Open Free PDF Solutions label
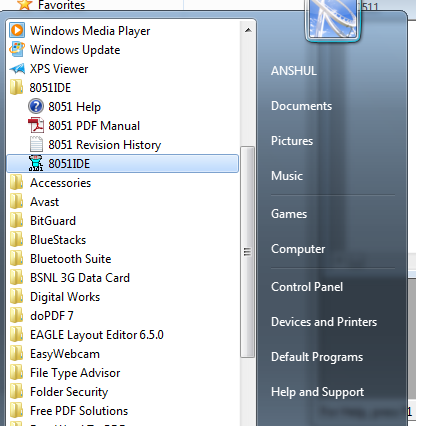Image resolution: width=443 pixels, height=437 pixels. [79, 411]
